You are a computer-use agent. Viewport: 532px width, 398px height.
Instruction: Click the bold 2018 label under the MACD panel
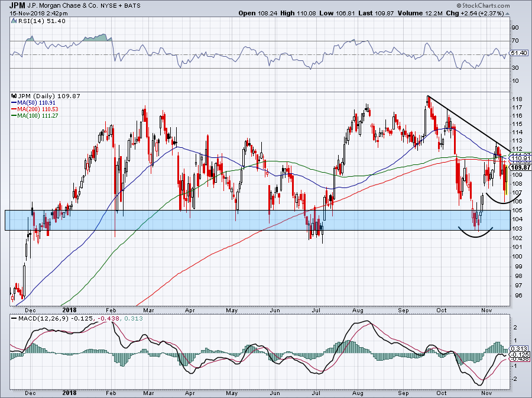(x=70, y=393)
